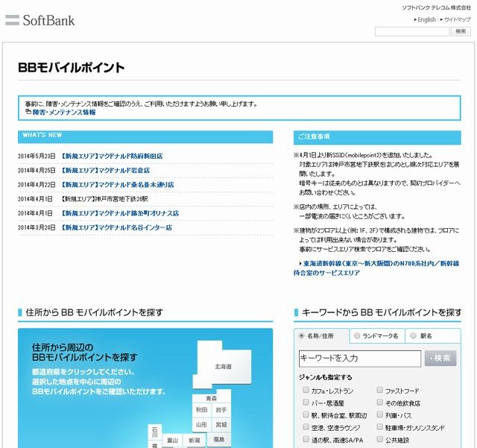Click the SoftBank logo
The image size is (477, 448).
pyautogui.click(x=41, y=20)
